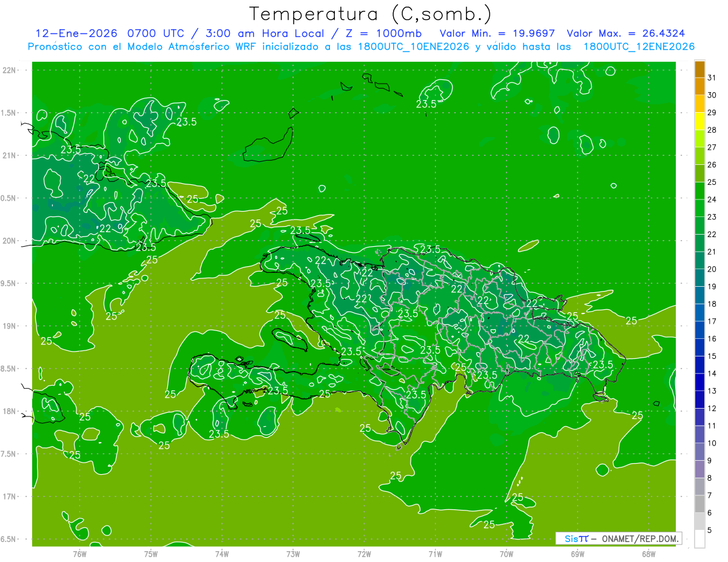Viewport: 728px width, 562px height.
Task: Click the "31" color scale label
Action: pos(712,78)
